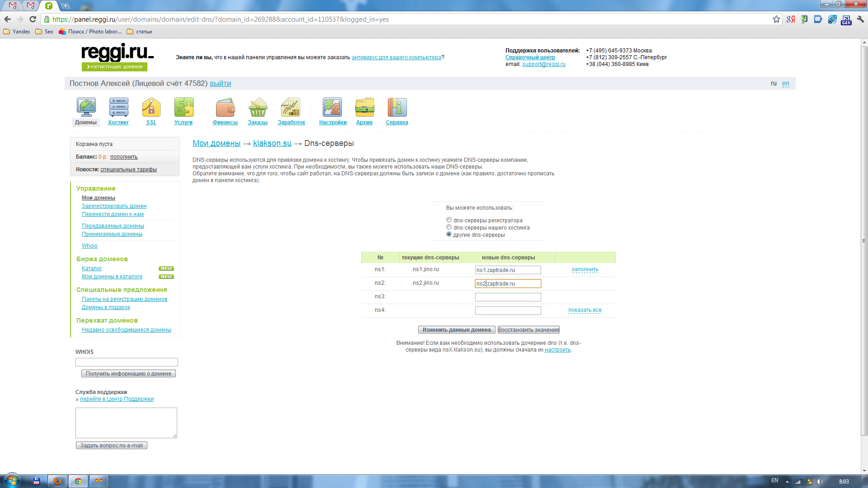Open Chrome wrench settings menu

(860, 19)
